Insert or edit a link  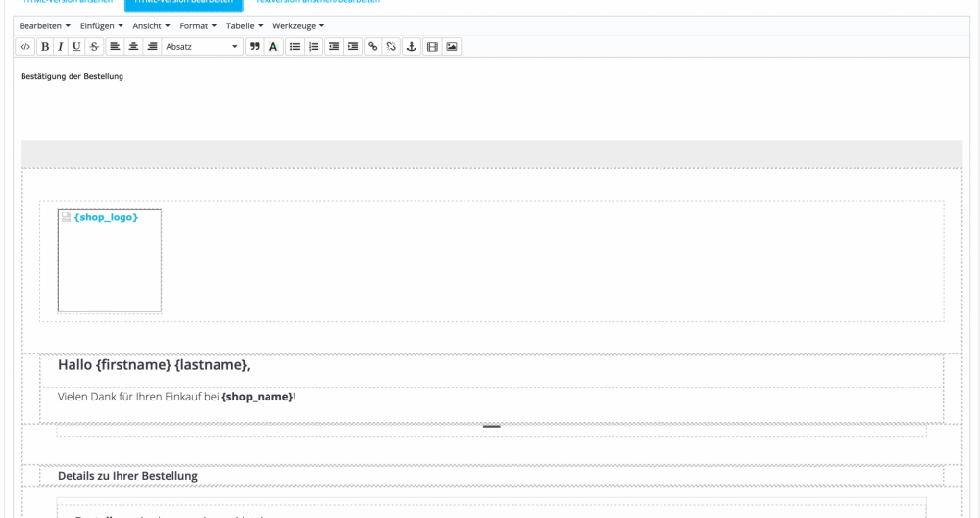tap(373, 47)
